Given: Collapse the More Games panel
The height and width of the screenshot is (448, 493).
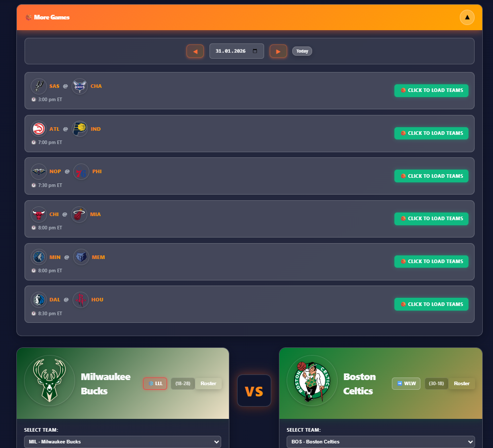Looking at the screenshot, I should click(467, 17).
